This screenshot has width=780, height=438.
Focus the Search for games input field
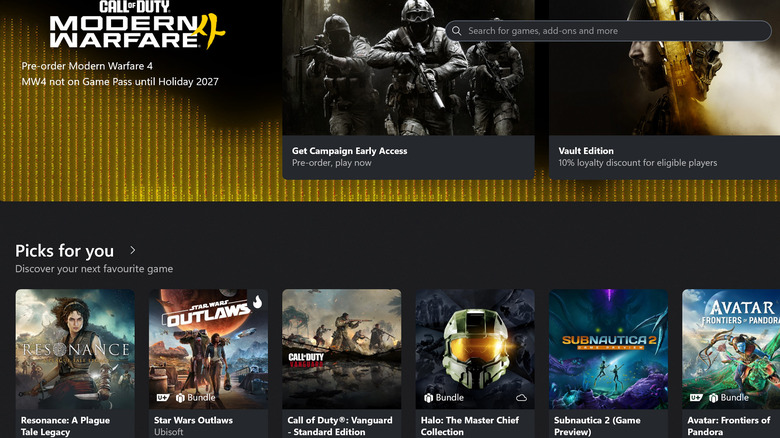tap(608, 31)
